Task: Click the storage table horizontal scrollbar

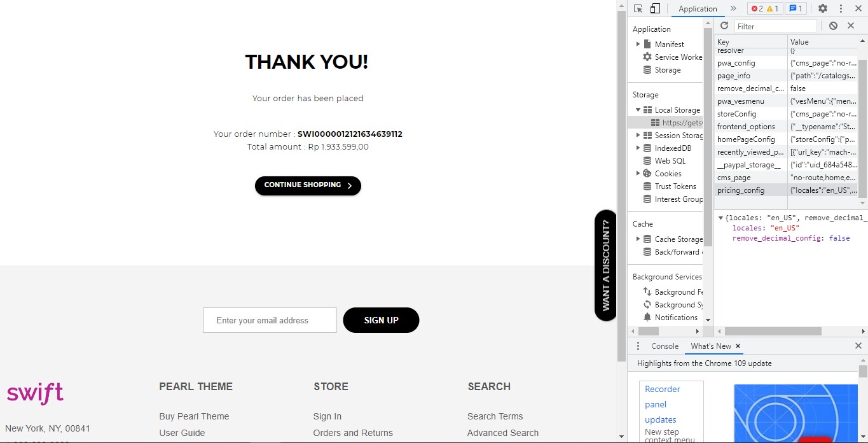Action: click(773, 332)
